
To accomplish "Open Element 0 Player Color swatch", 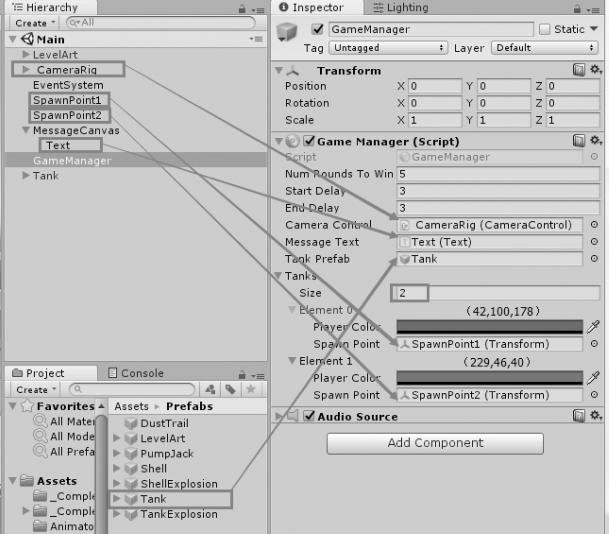I will (x=489, y=327).
